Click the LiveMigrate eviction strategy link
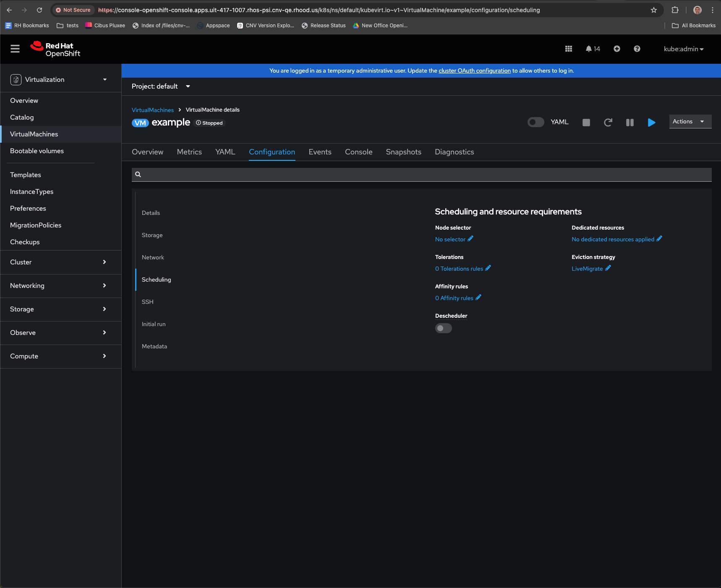The image size is (721, 588). pyautogui.click(x=587, y=269)
